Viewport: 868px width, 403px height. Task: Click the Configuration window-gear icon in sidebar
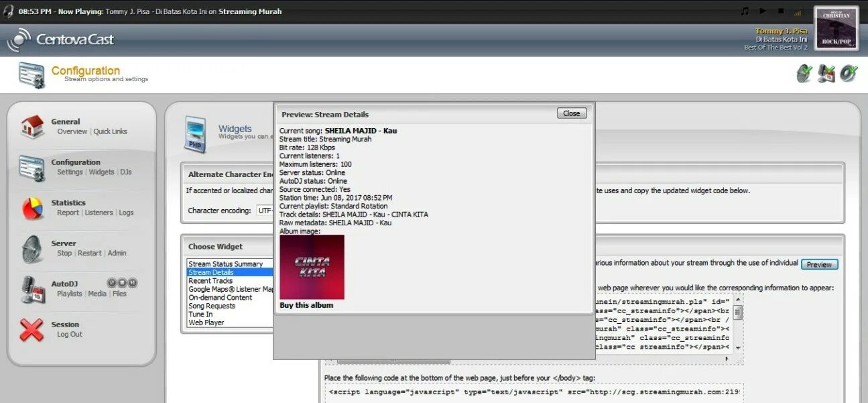32,168
